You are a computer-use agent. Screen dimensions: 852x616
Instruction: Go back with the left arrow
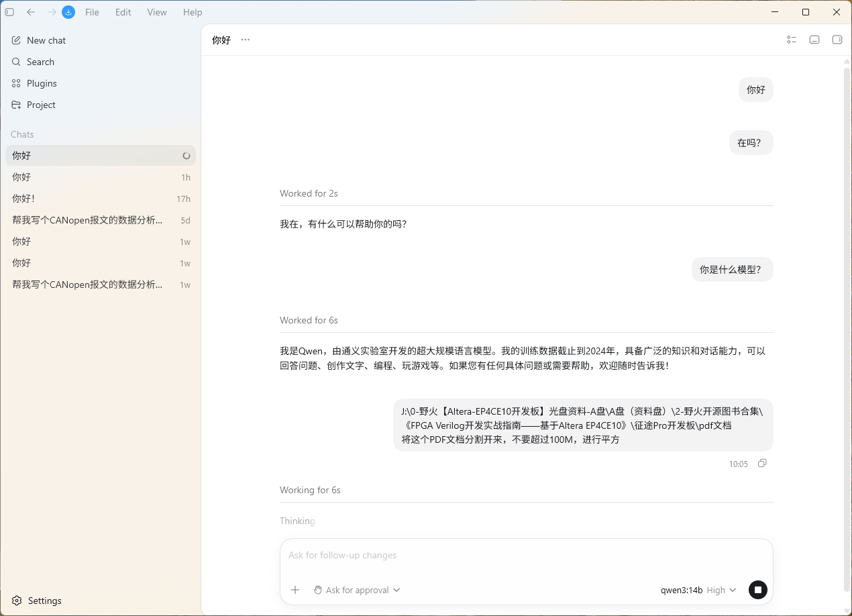click(31, 12)
